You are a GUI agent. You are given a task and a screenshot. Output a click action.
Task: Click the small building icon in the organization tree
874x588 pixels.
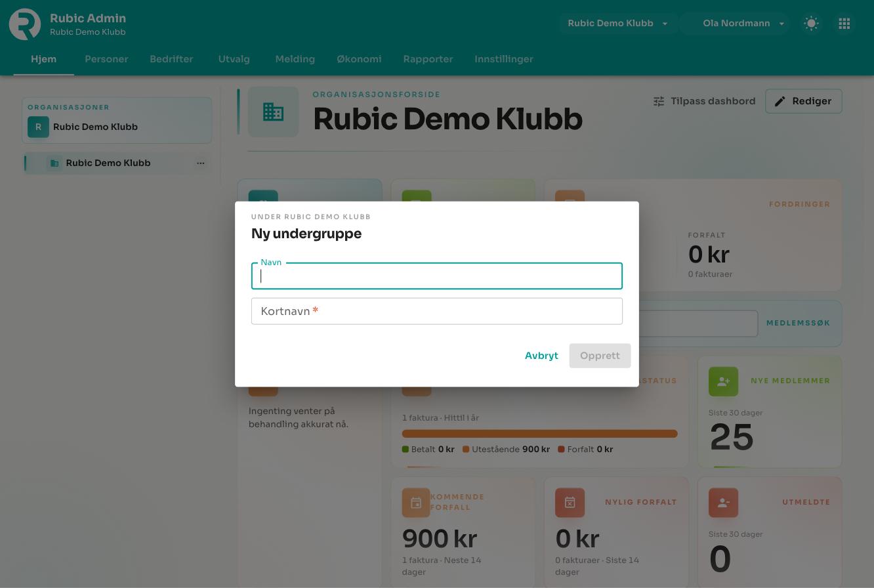(x=54, y=163)
